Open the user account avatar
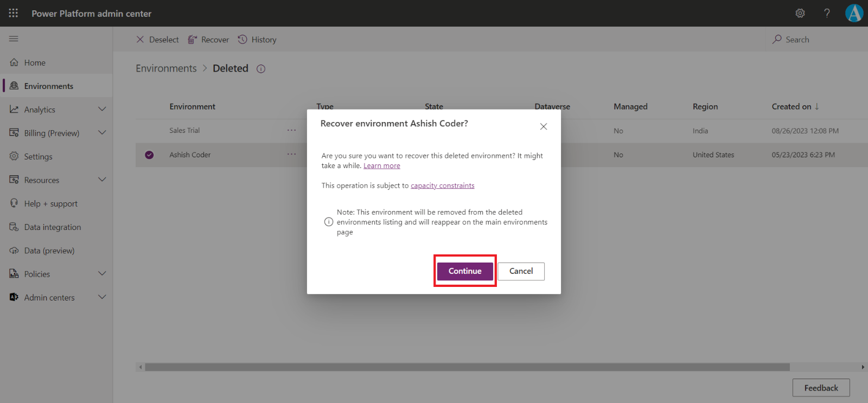The width and height of the screenshot is (868, 403). (854, 13)
